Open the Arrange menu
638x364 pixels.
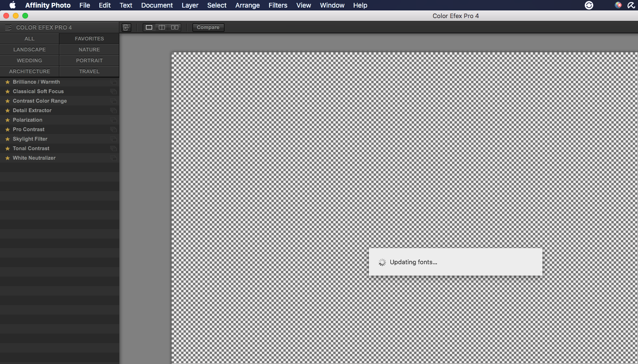pyautogui.click(x=248, y=5)
